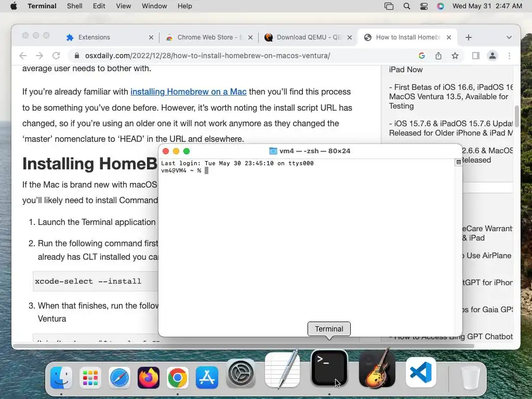The image size is (532, 399).
Task: Open the Apple menu
Action: (14, 6)
